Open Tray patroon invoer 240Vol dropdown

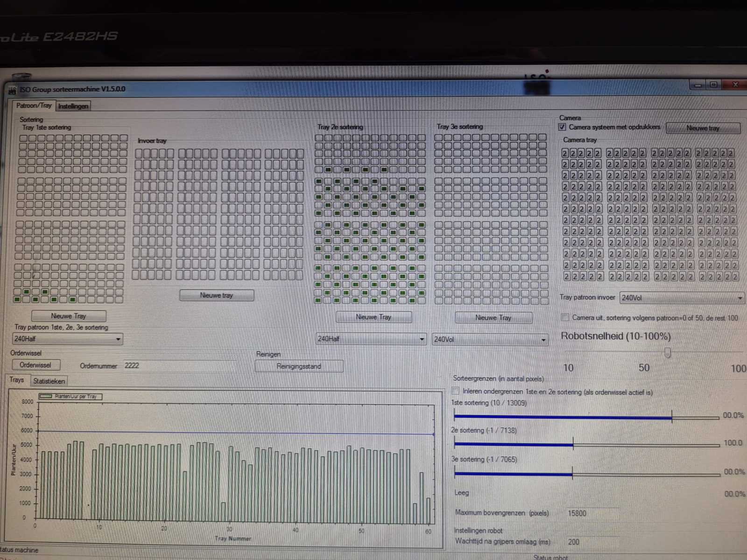pyautogui.click(x=682, y=298)
